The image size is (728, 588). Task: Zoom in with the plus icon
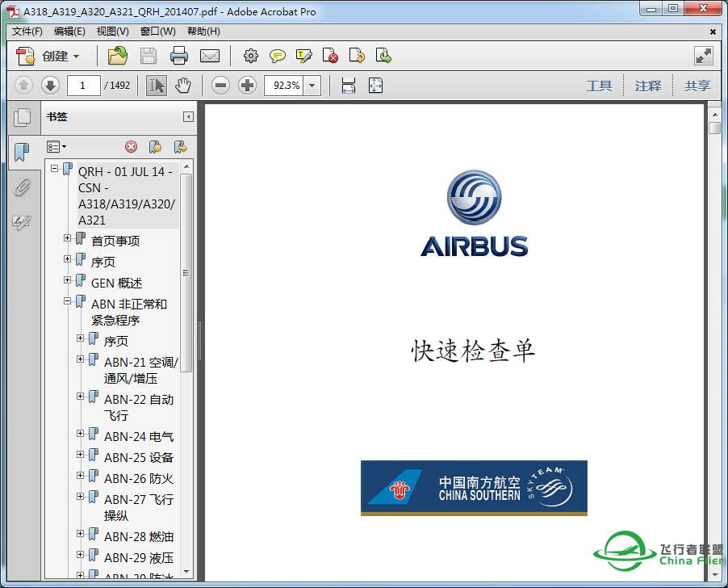(249, 86)
